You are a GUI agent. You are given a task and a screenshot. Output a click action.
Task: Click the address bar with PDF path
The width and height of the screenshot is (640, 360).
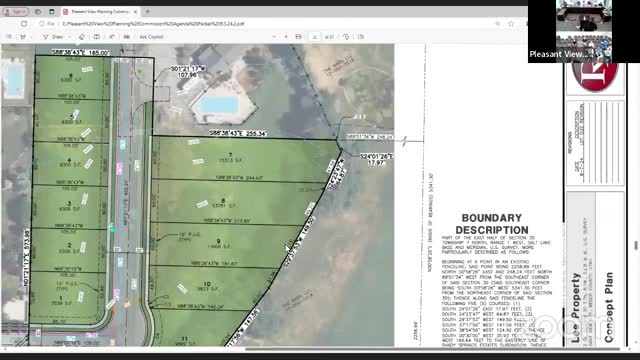tap(153, 24)
